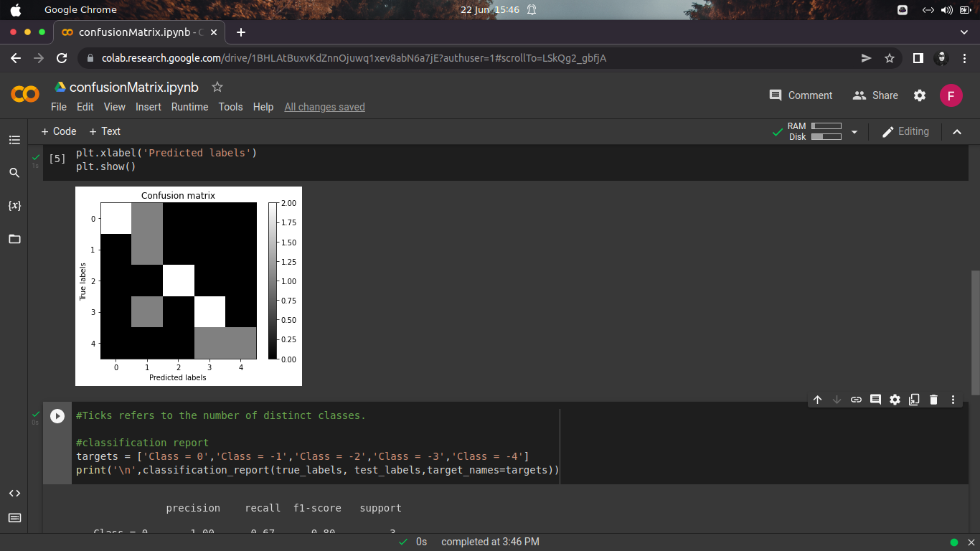The image size is (980, 551).
Task: Expand the RAM and Disk resources dropdown
Action: pos(854,131)
